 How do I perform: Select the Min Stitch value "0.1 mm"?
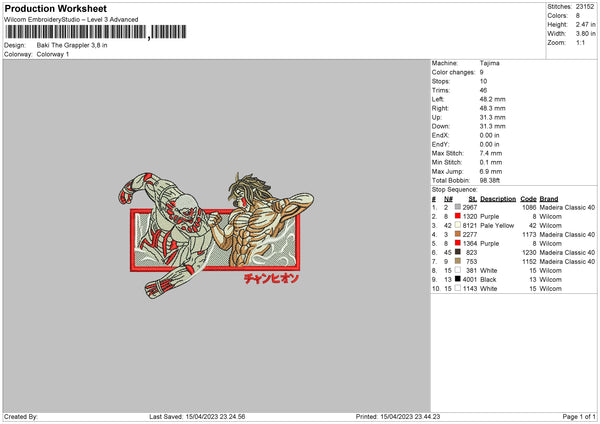(x=491, y=162)
